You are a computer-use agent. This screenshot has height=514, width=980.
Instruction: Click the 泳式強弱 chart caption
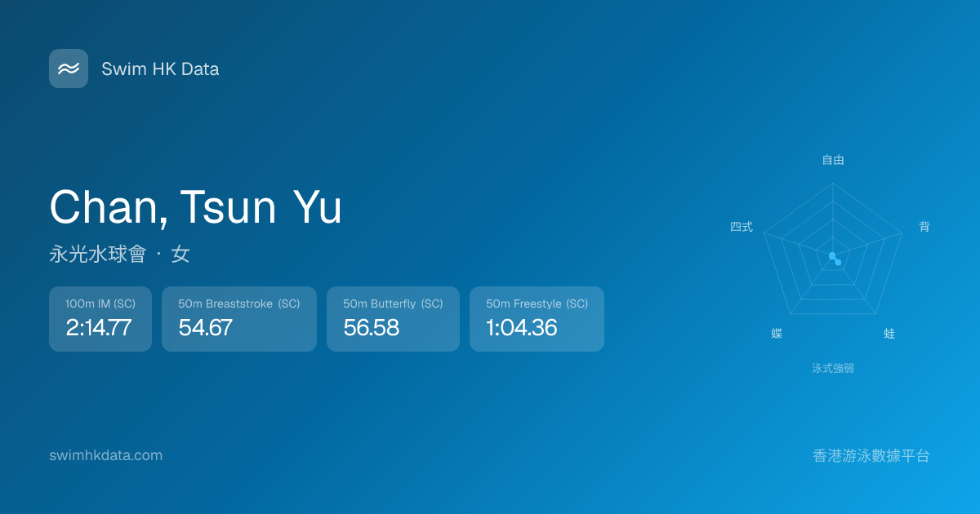[833, 368]
